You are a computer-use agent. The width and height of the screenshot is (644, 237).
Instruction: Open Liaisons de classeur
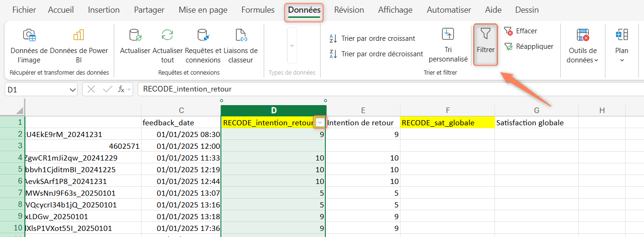click(241, 36)
